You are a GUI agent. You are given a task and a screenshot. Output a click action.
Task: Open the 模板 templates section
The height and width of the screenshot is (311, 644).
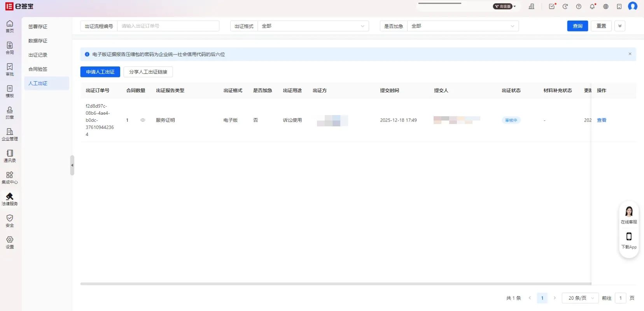[x=10, y=91]
